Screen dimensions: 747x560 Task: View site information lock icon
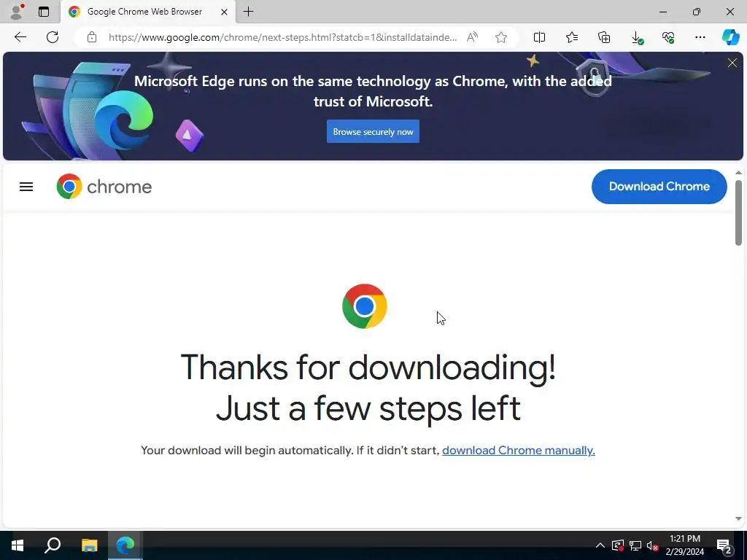click(x=92, y=37)
